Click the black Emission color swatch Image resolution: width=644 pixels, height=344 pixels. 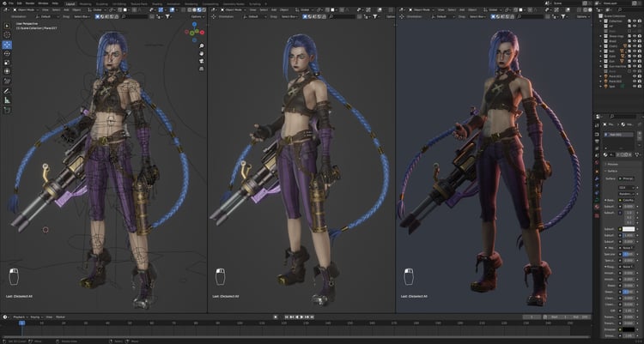pos(629,329)
